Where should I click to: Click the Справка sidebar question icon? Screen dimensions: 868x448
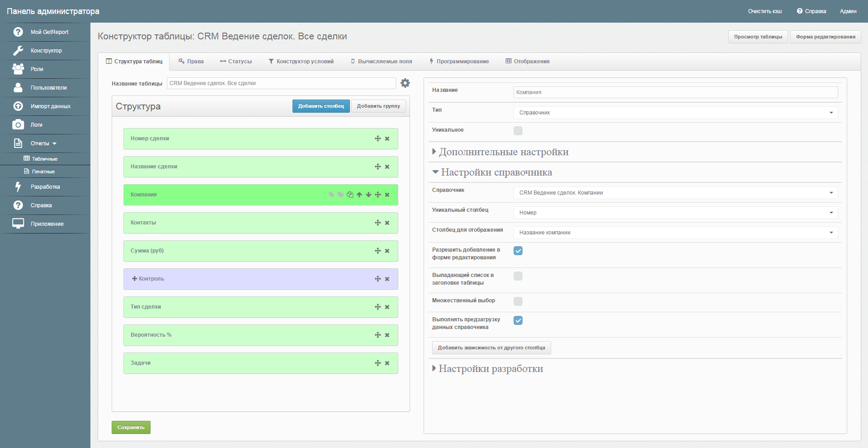coord(18,205)
